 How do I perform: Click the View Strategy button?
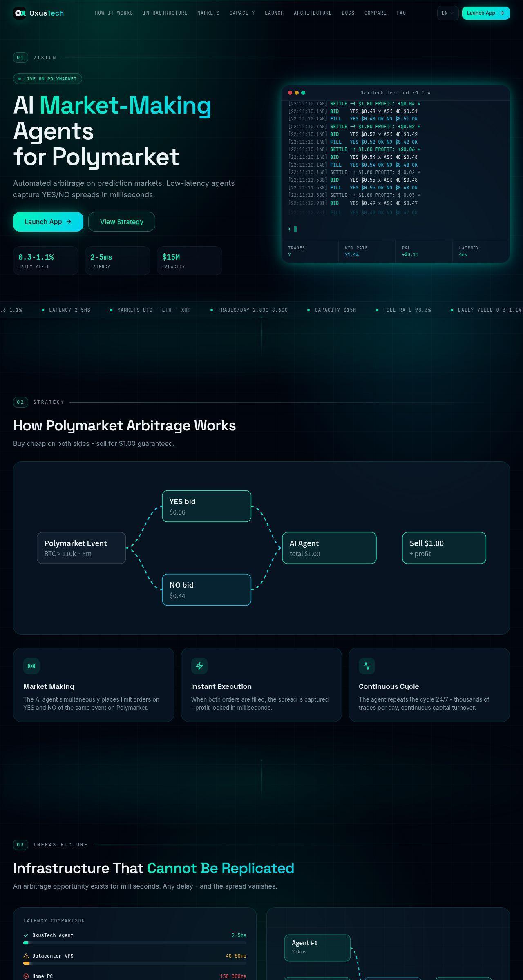coord(122,222)
